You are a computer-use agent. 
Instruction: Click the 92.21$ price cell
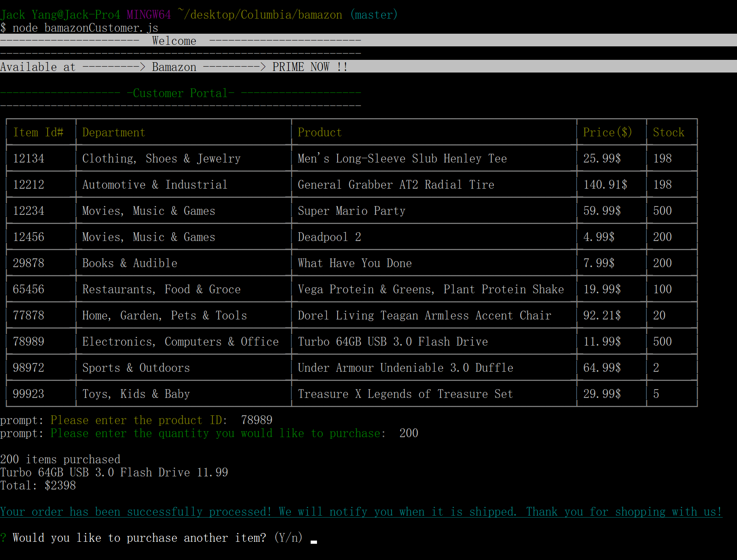(602, 315)
